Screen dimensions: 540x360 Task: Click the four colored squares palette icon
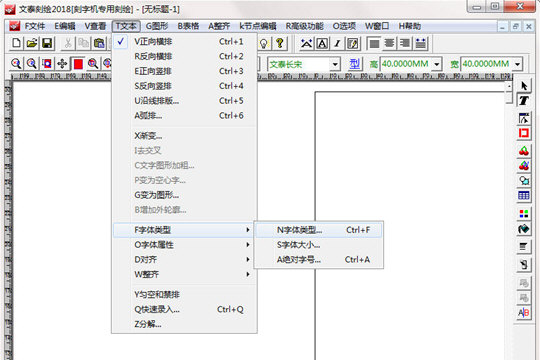point(524,214)
